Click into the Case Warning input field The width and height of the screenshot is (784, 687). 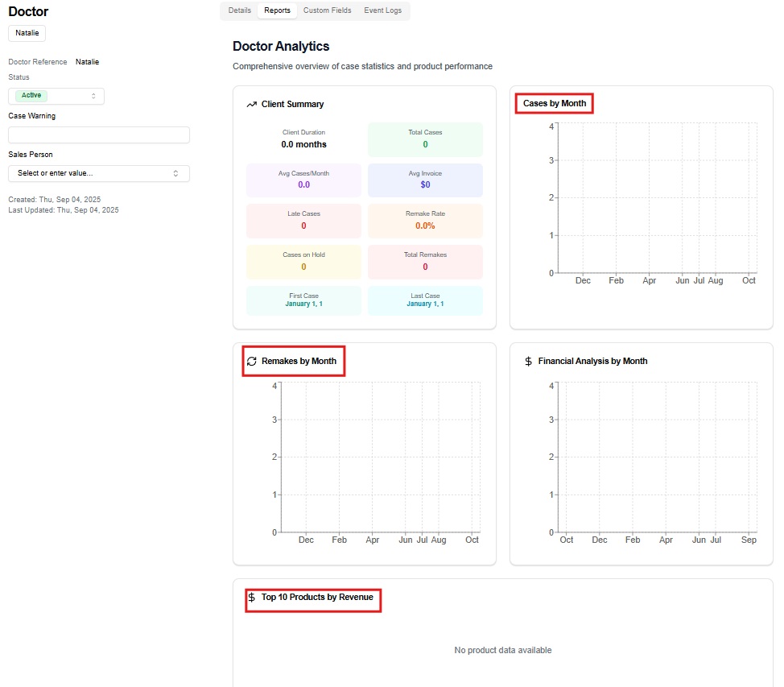98,135
